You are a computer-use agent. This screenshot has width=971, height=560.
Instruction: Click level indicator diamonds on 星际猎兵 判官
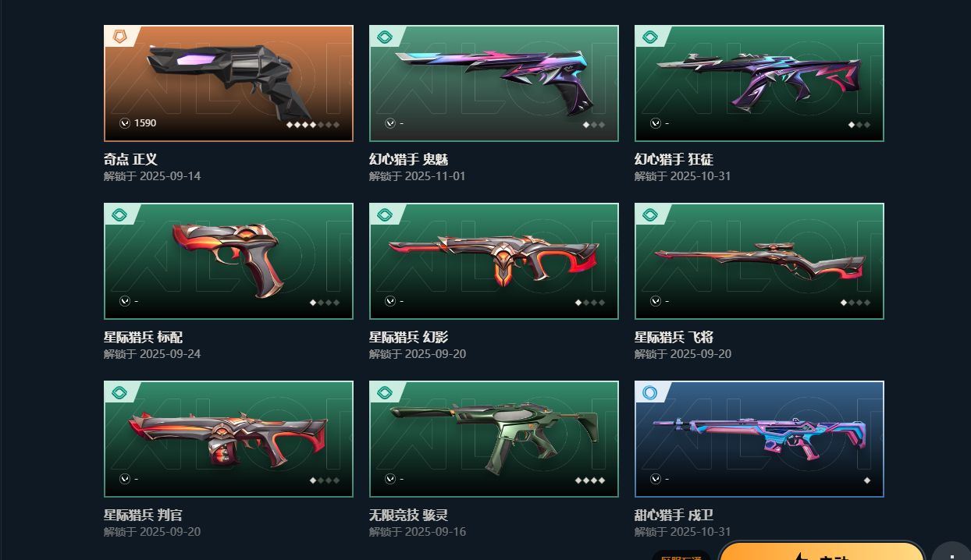click(x=325, y=480)
